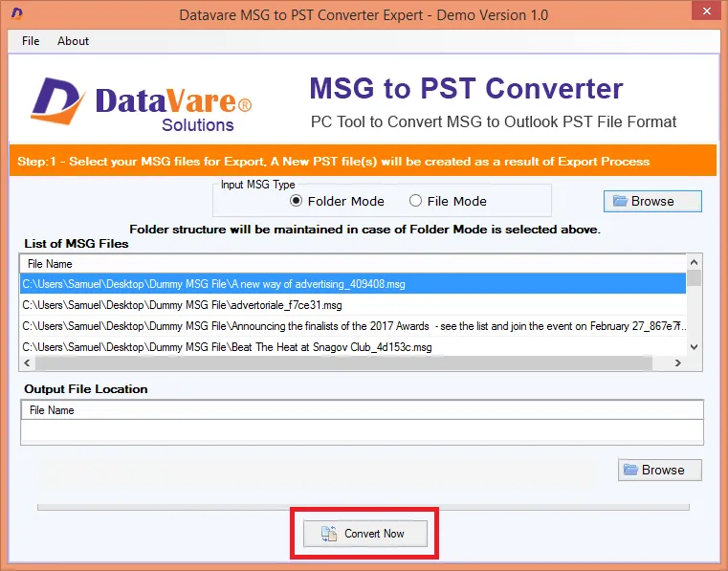The height and width of the screenshot is (571, 728).
Task: Click the MSG list scroll down arrow
Action: [x=695, y=347]
